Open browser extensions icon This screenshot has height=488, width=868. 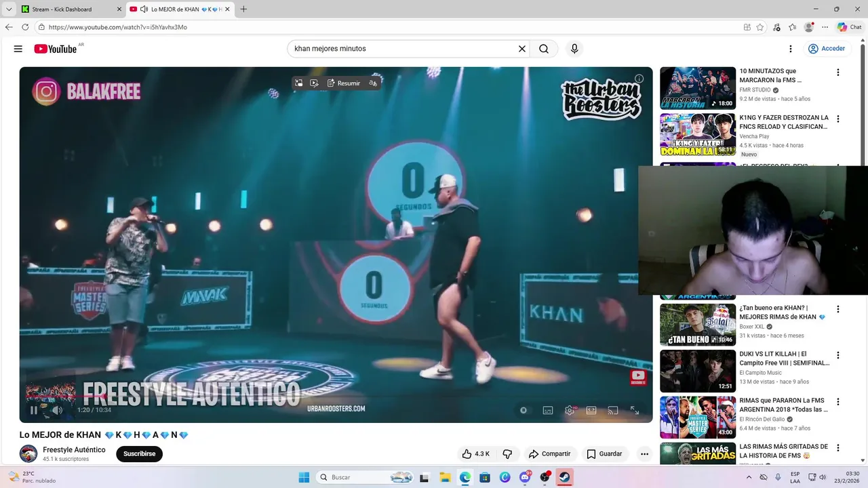click(776, 27)
